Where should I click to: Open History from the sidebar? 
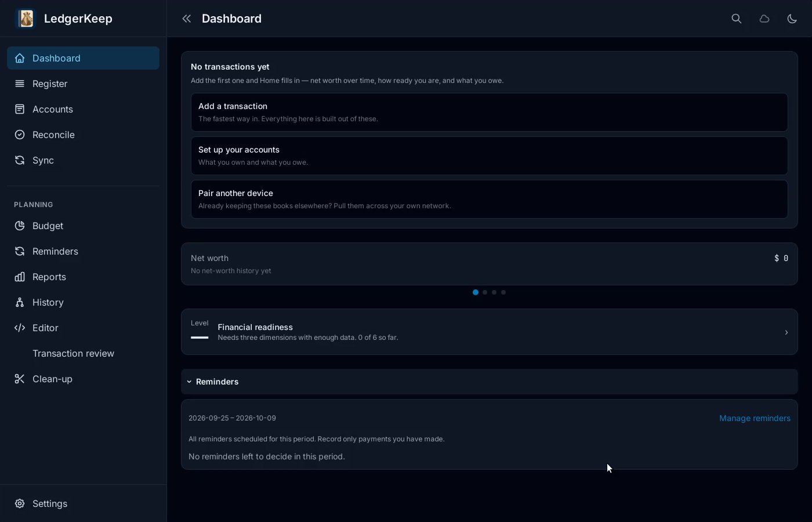[83, 302]
